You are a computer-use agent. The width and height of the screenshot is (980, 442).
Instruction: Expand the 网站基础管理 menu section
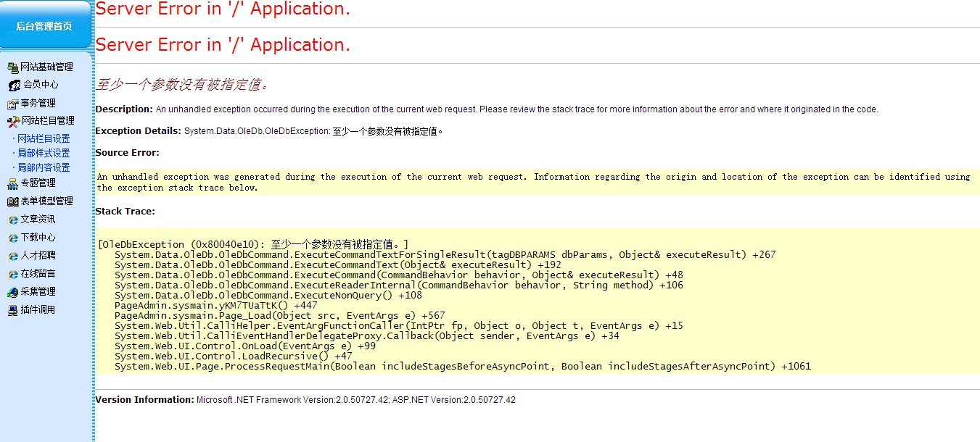(46, 67)
